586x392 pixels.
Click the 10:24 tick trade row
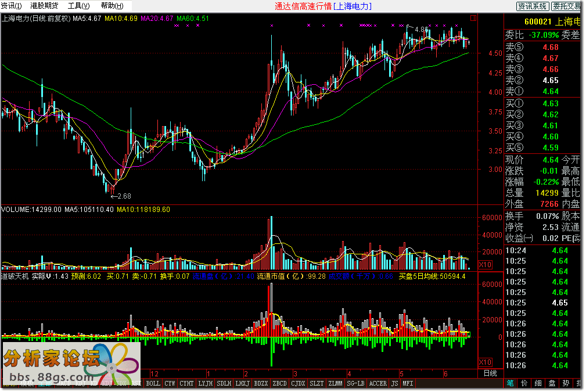541,251
